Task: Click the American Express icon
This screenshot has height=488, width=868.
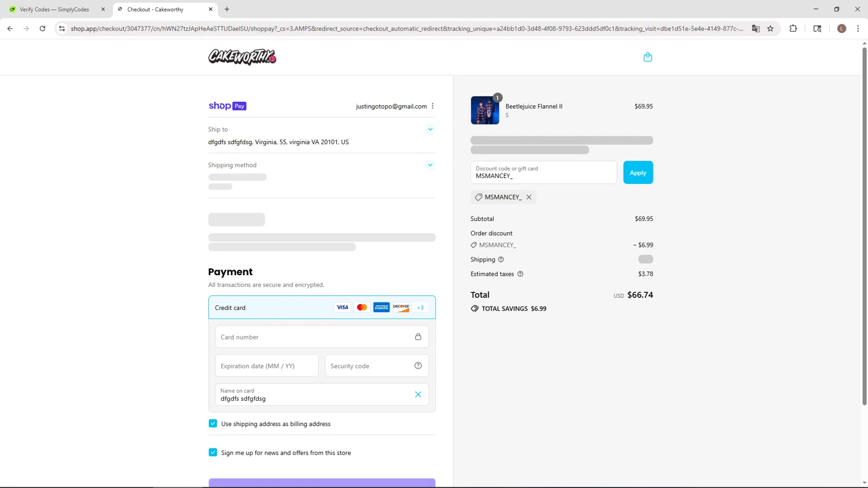Action: (381, 307)
